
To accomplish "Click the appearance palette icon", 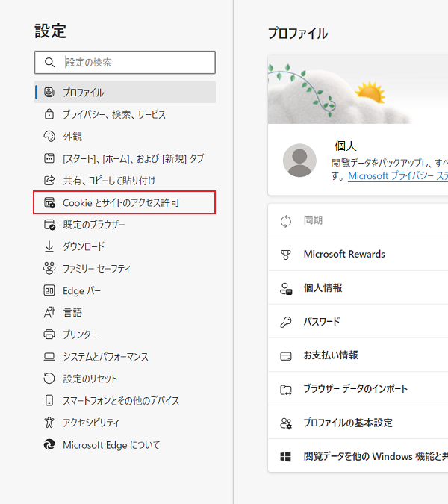I will [50, 137].
